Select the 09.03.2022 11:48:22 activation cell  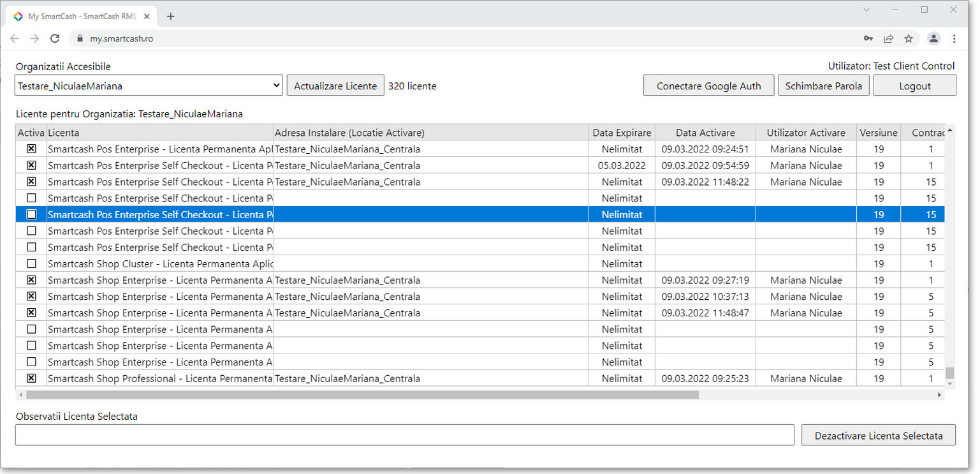tap(705, 182)
